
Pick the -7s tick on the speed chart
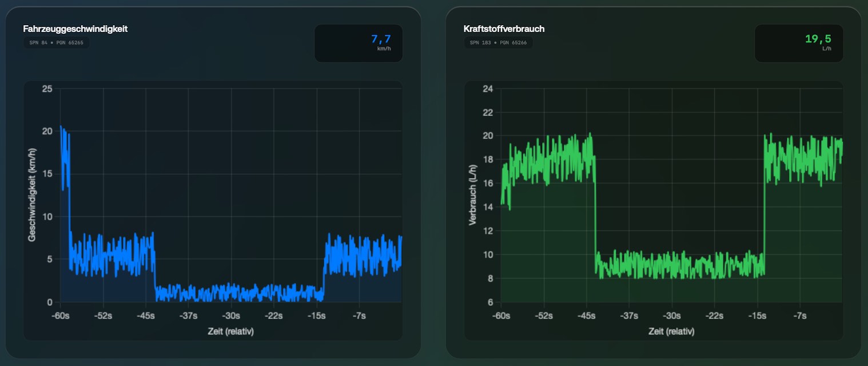pos(359,316)
